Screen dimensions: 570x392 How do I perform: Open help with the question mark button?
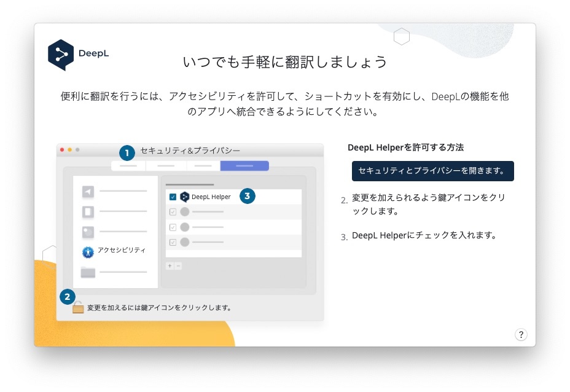click(x=521, y=334)
